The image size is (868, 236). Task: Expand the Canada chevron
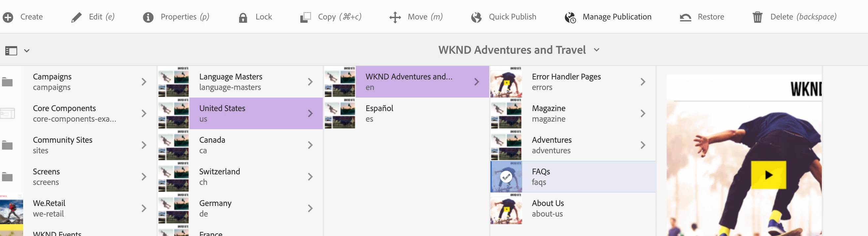coord(310,145)
